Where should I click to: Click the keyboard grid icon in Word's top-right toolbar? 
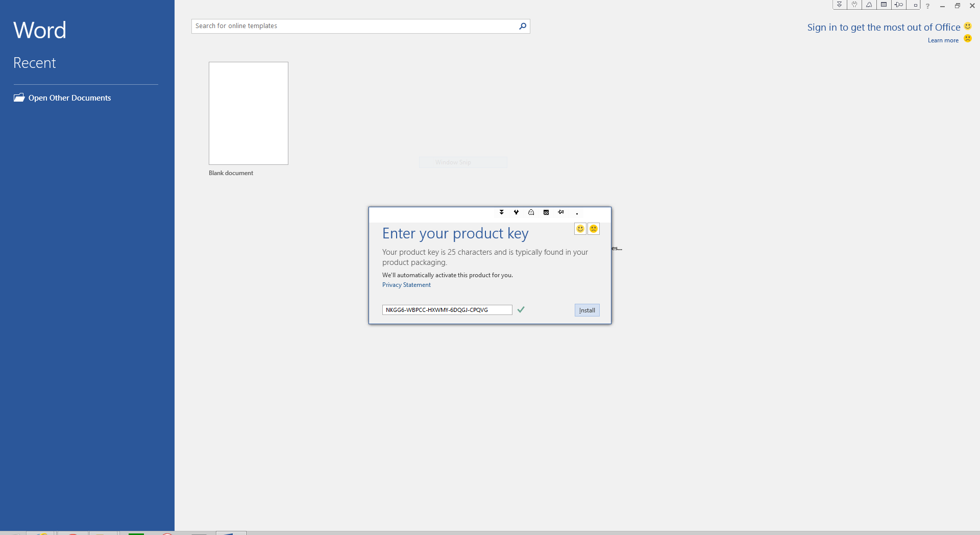tap(884, 5)
